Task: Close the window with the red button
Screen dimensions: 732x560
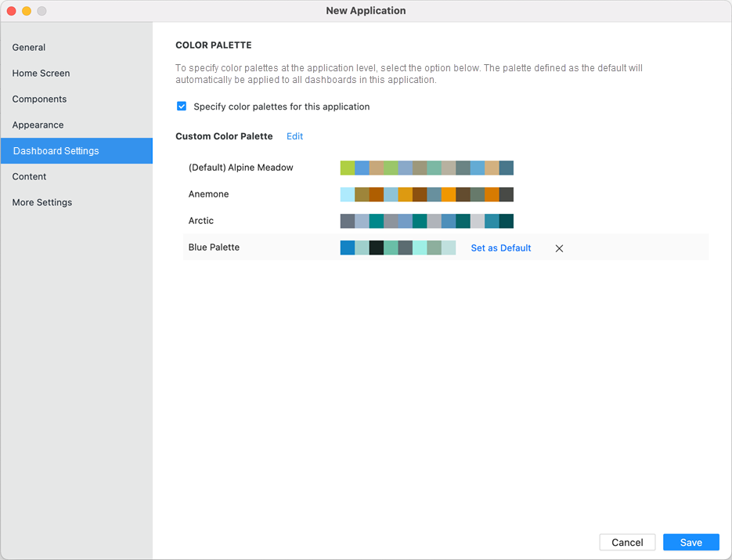Action: (12, 11)
